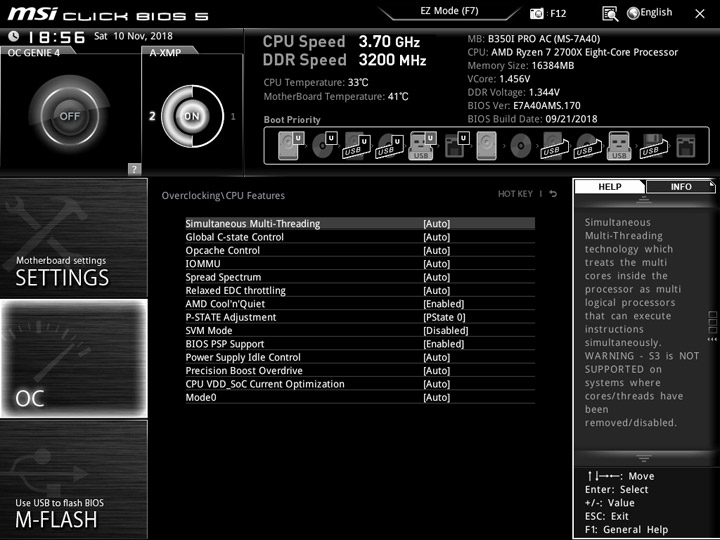Select the BIOS PSP Support row
The width and height of the screenshot is (720, 540).
pyautogui.click(x=360, y=343)
